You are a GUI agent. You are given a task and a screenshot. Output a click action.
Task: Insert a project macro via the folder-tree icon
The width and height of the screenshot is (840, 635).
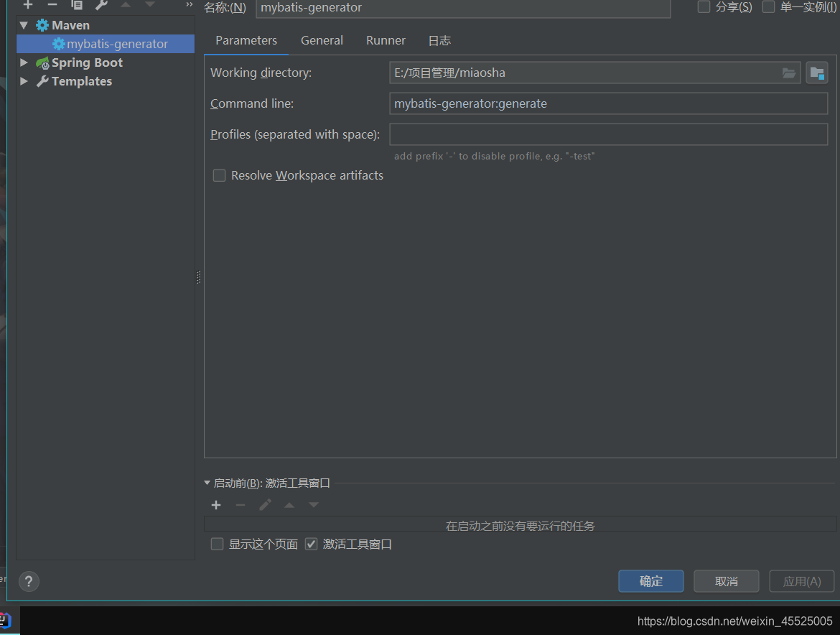[x=817, y=72]
